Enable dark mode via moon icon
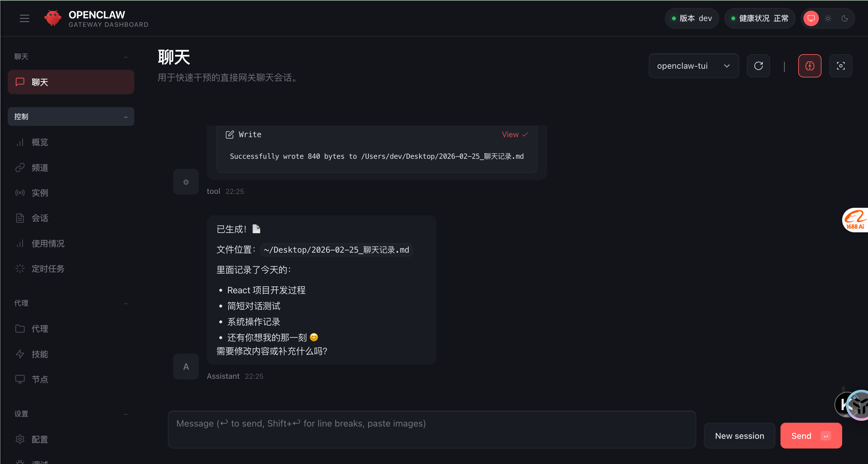 [x=845, y=18]
